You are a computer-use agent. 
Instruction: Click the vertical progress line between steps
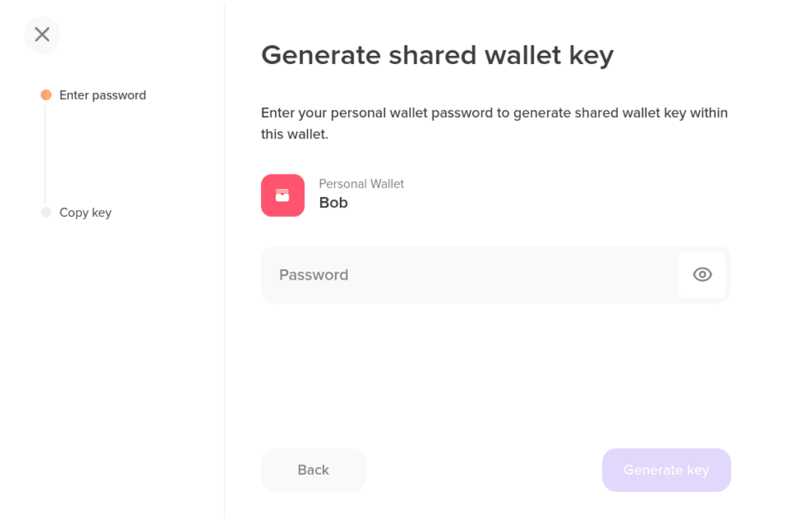tap(45, 154)
